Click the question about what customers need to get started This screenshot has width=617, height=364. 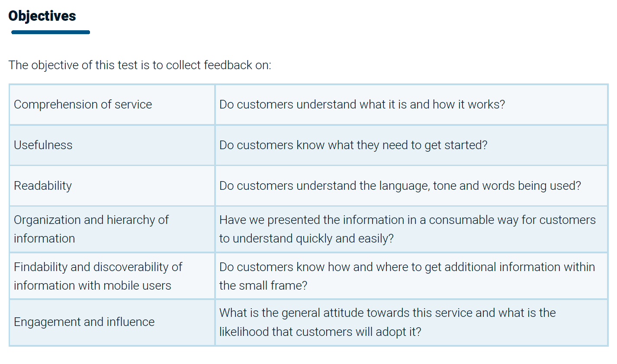(x=353, y=145)
